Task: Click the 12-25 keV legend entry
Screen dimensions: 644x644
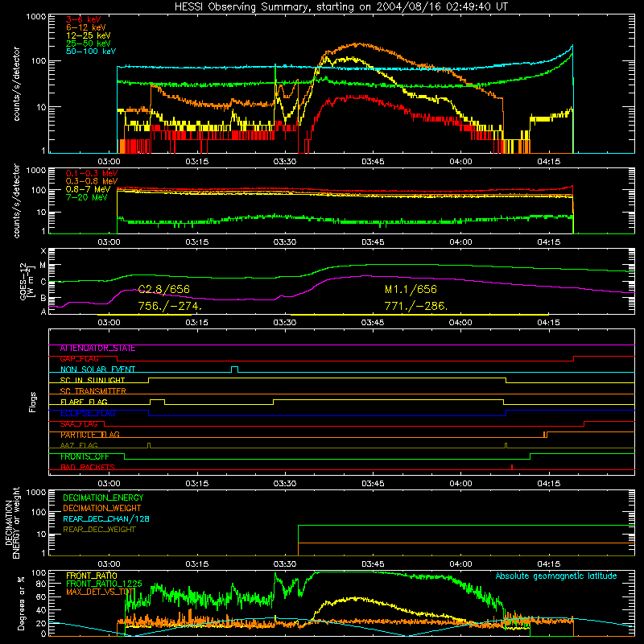Action: (89, 35)
